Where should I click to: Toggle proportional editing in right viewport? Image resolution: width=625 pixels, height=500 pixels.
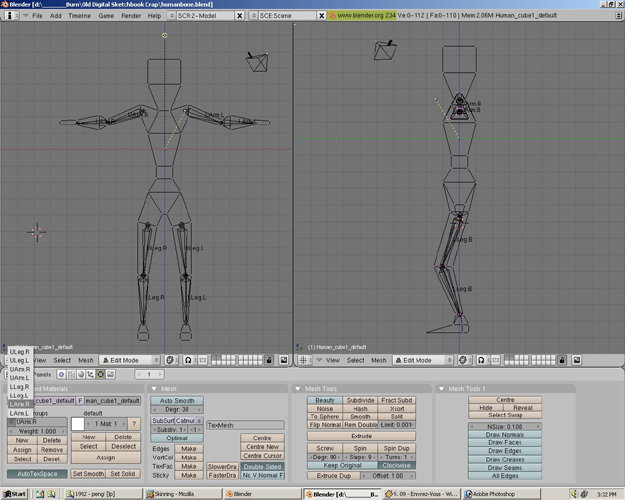tap(482, 360)
